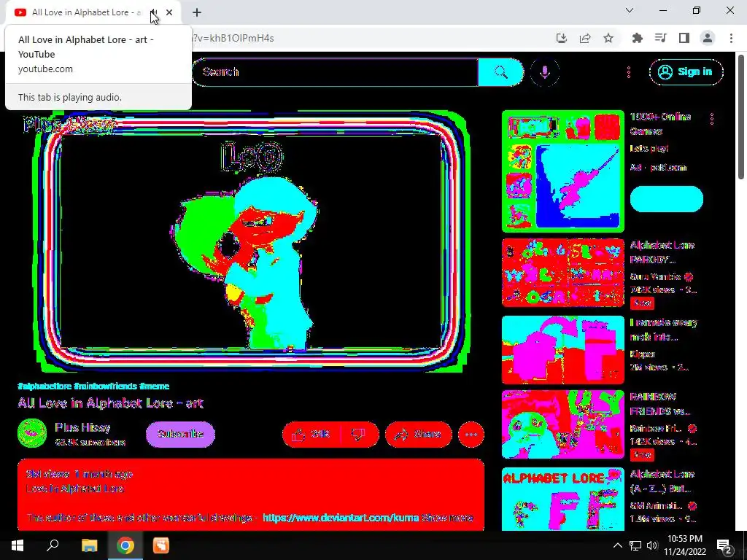Open the Windows Start menu

point(18,545)
